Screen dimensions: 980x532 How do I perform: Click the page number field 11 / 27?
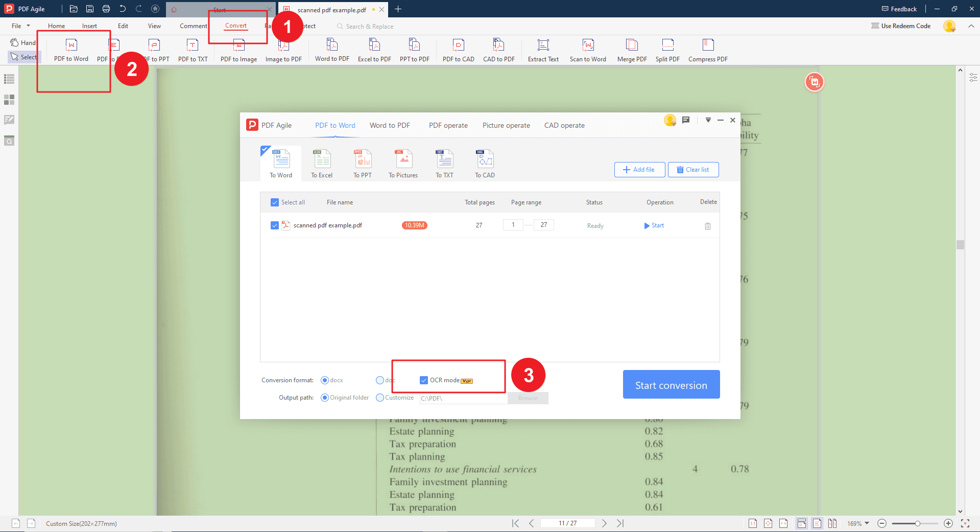pos(567,523)
